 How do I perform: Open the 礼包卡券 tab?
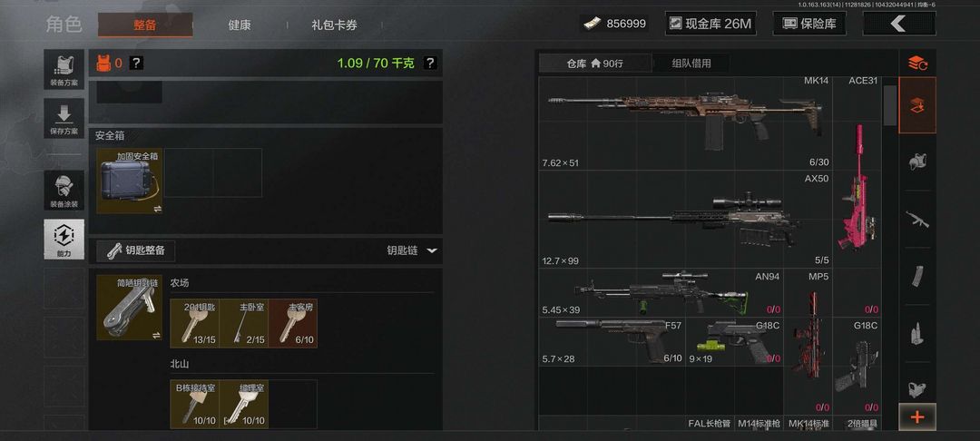coord(334,25)
